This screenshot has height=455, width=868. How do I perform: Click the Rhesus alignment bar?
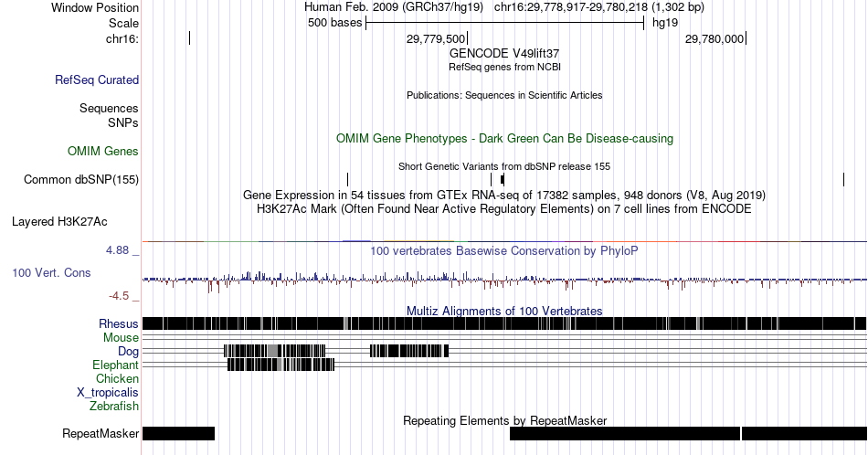504,323
